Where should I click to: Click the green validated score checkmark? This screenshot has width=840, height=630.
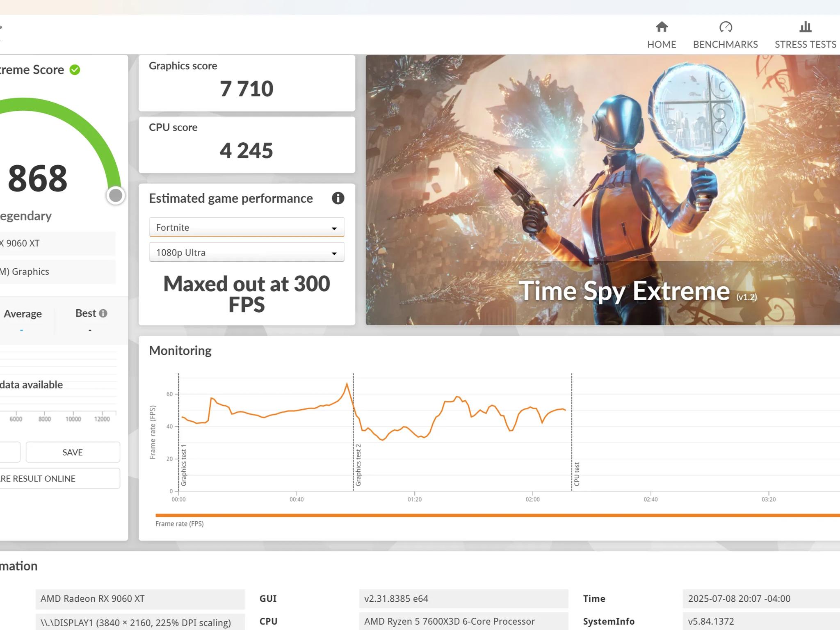[75, 70]
